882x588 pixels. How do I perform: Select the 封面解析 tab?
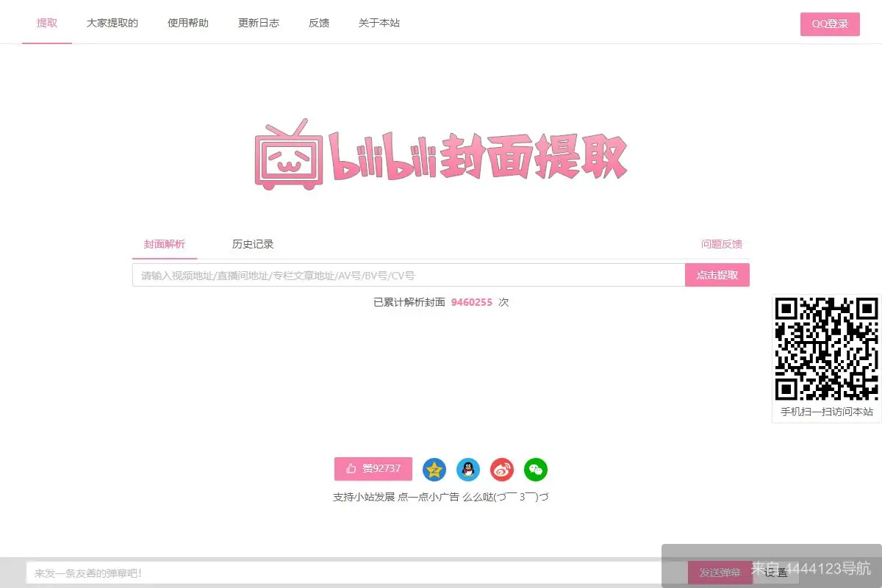point(164,243)
